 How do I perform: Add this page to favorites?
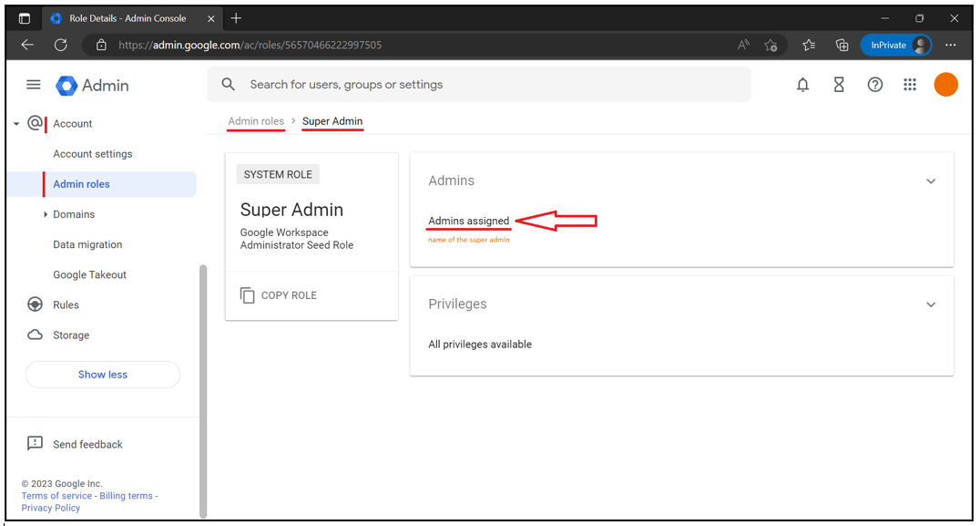pyautogui.click(x=771, y=45)
